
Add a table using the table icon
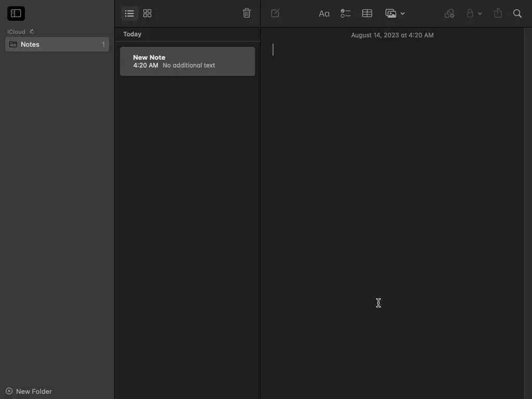pos(367,13)
